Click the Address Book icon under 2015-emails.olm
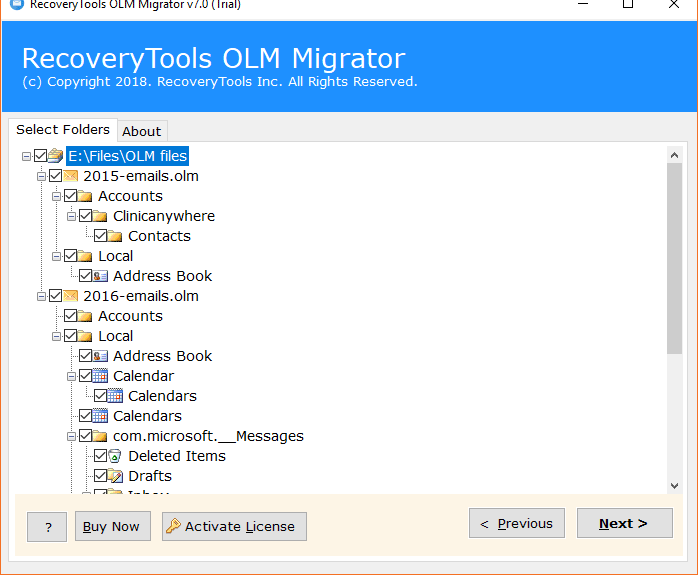 tap(100, 276)
